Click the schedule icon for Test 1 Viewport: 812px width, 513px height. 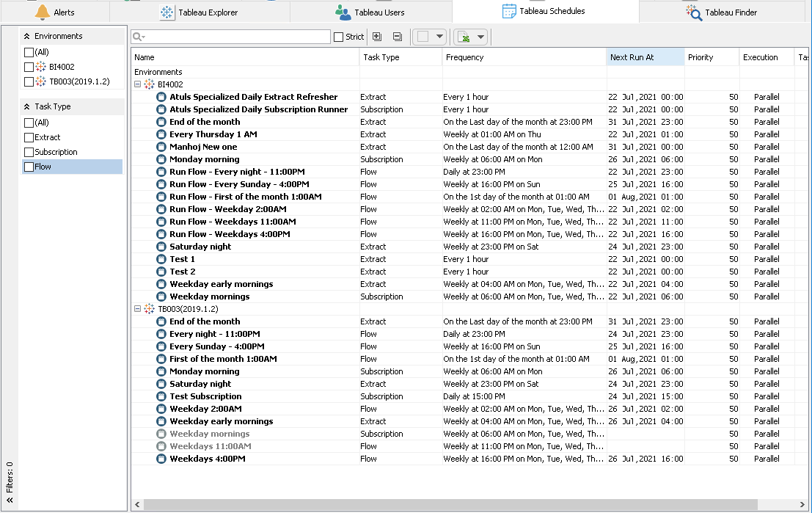[x=161, y=259]
